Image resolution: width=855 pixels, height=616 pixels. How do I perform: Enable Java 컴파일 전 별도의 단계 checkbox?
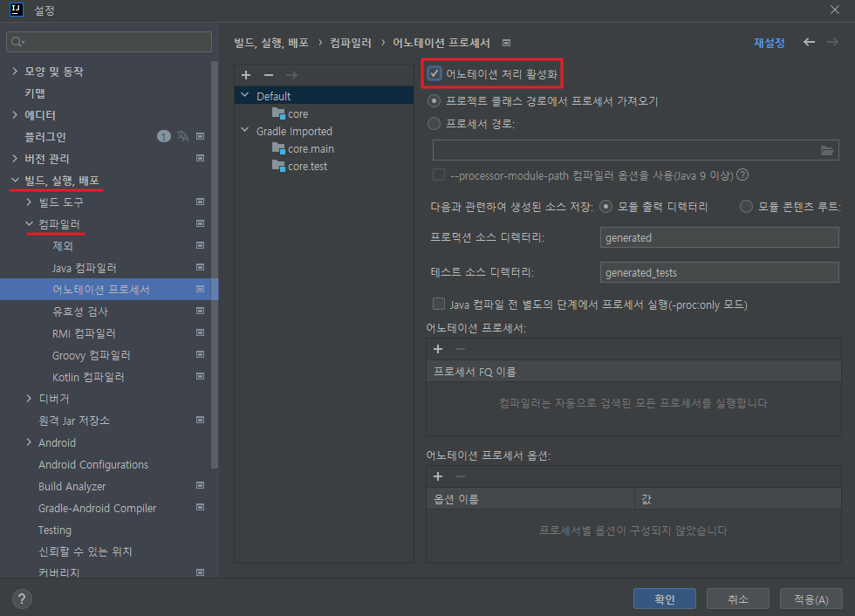pos(438,304)
